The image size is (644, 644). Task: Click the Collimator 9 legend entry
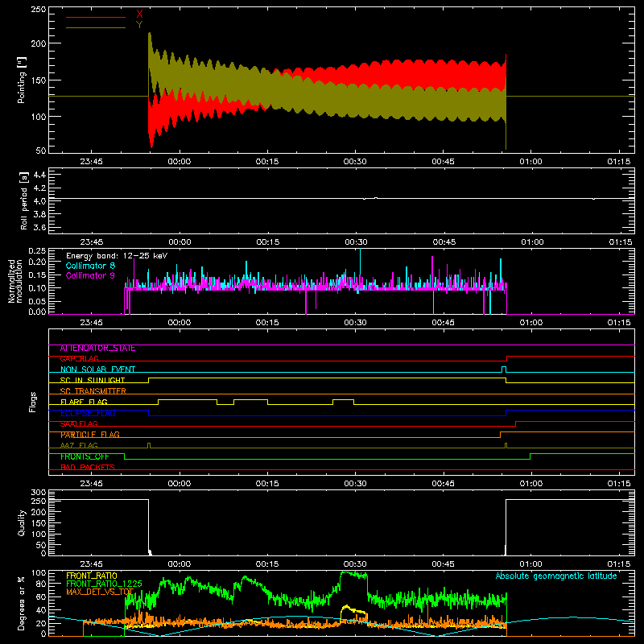[90, 275]
